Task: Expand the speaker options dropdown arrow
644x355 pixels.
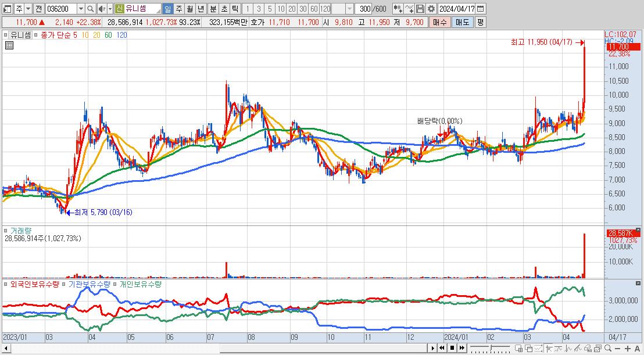Action: [110, 9]
